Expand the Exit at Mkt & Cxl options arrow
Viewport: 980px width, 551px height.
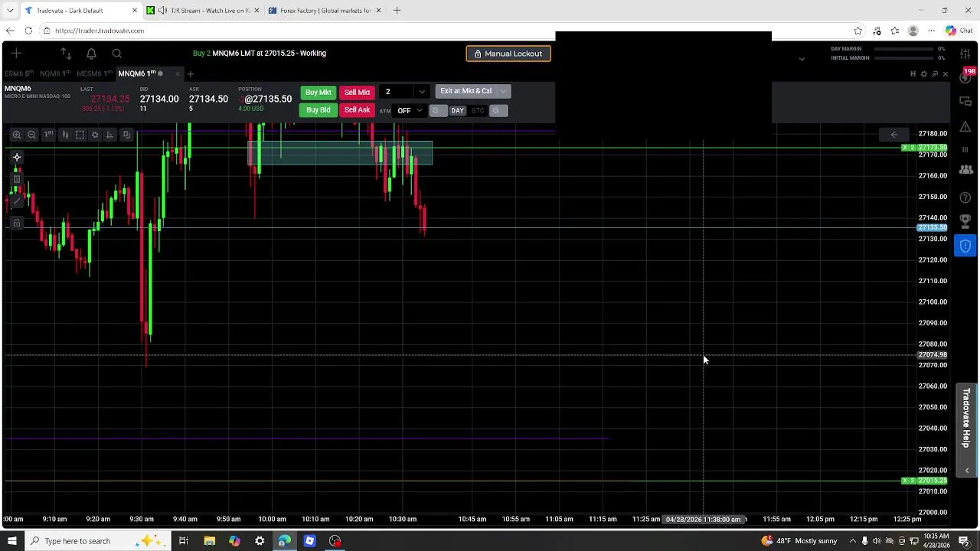(503, 91)
